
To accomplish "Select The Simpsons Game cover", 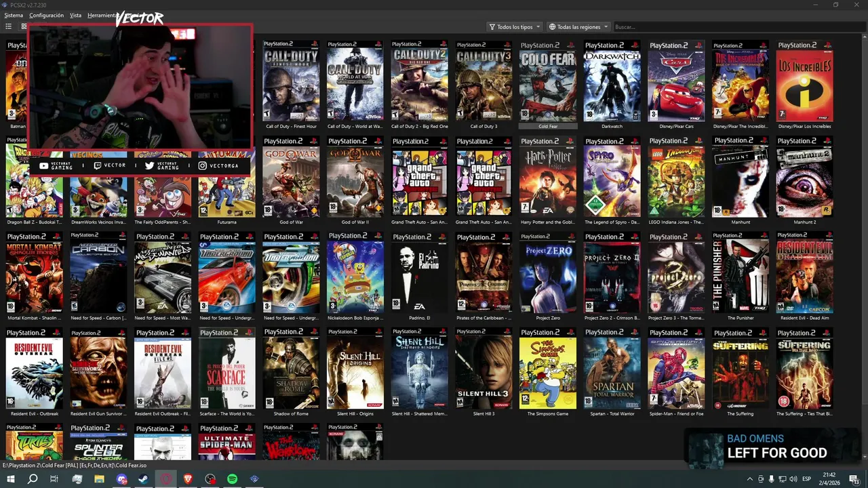I will (x=548, y=368).
